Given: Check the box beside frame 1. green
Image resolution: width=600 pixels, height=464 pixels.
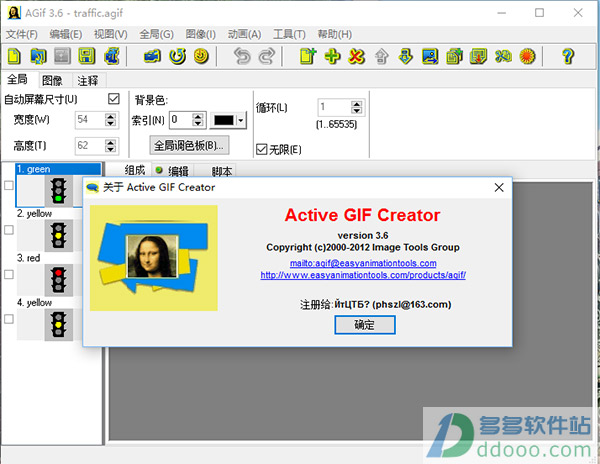Looking at the screenshot, I should (9, 185).
